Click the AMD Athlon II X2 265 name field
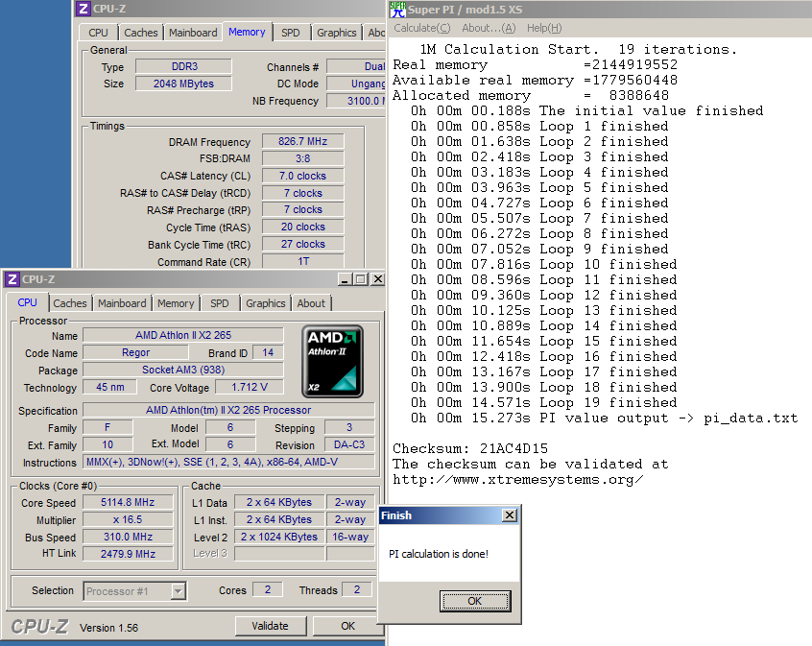The width and height of the screenshot is (812, 646). 183,335
